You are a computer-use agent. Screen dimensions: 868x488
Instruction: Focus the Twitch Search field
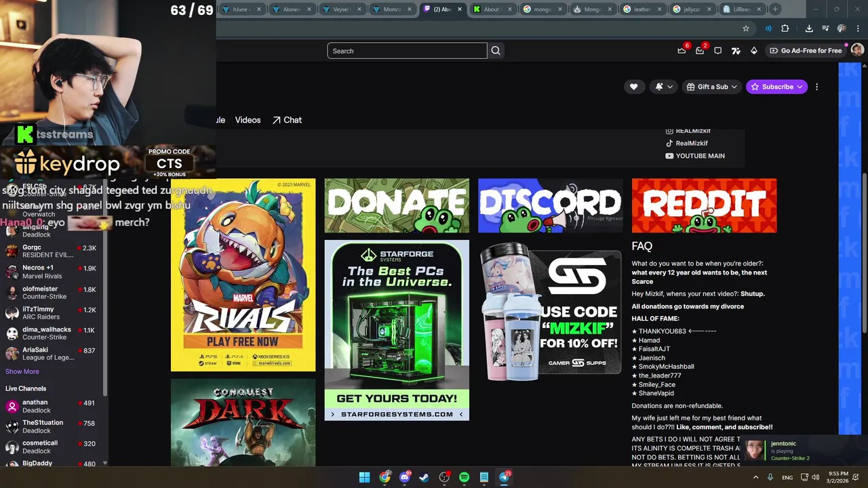407,51
